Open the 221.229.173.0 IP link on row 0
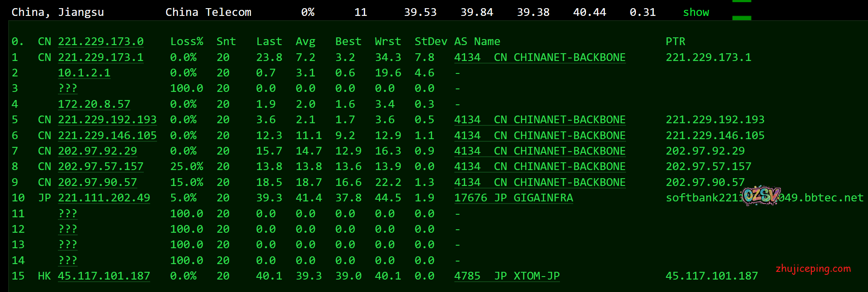868x292 pixels. [x=100, y=42]
